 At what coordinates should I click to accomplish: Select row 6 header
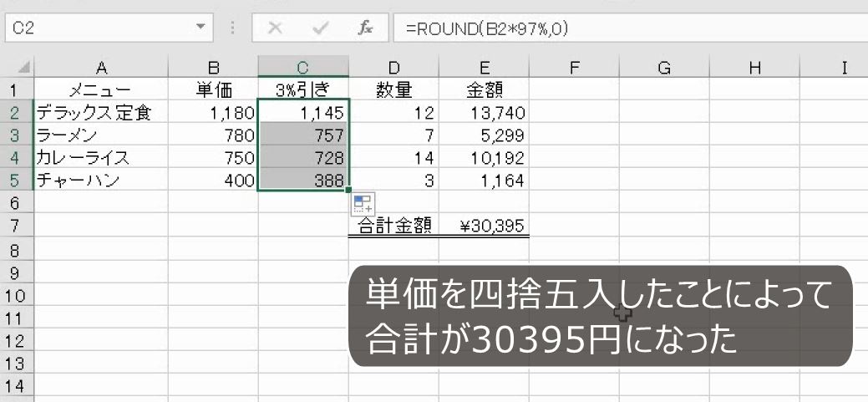(17, 203)
